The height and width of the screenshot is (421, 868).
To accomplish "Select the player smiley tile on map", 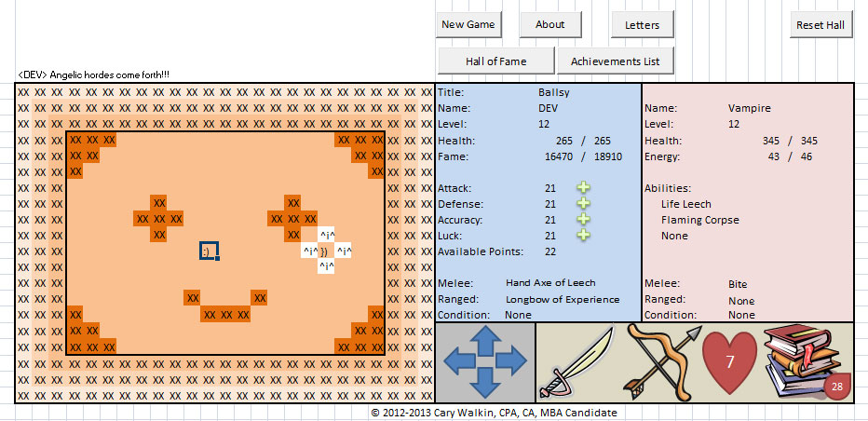I will click(209, 251).
